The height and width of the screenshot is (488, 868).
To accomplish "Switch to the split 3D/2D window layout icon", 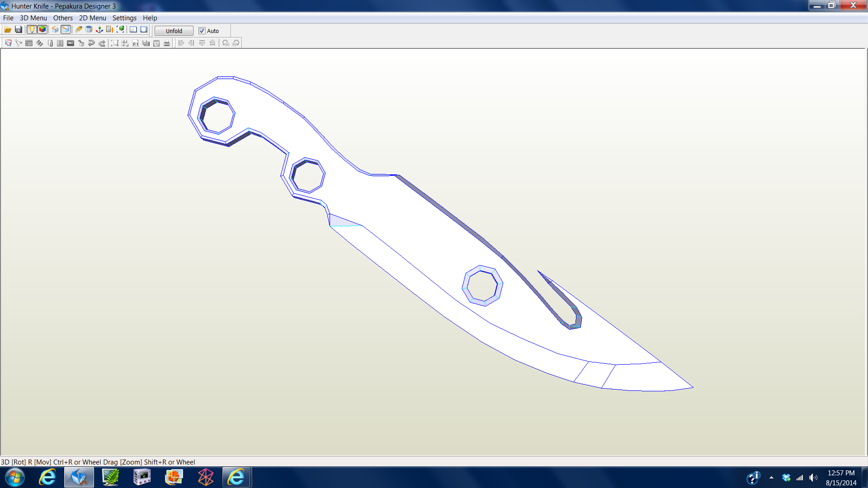I will click(x=133, y=30).
